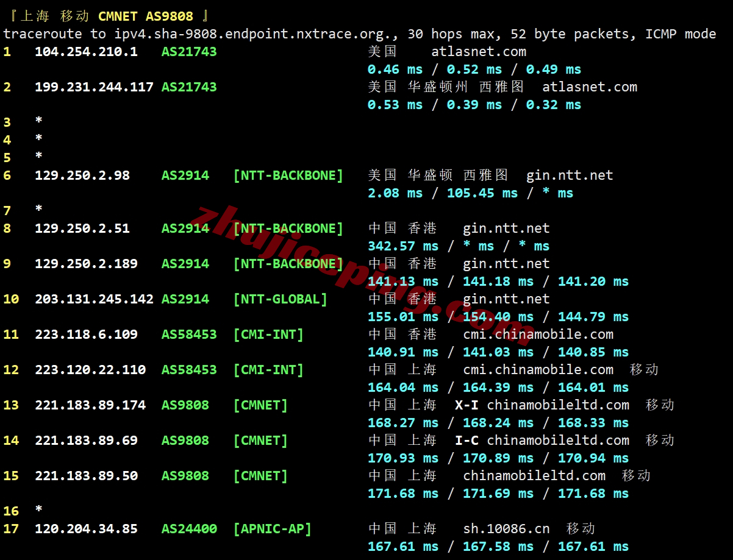Click latency value 0.39 ms
This screenshot has height=560, width=733.
(x=474, y=105)
